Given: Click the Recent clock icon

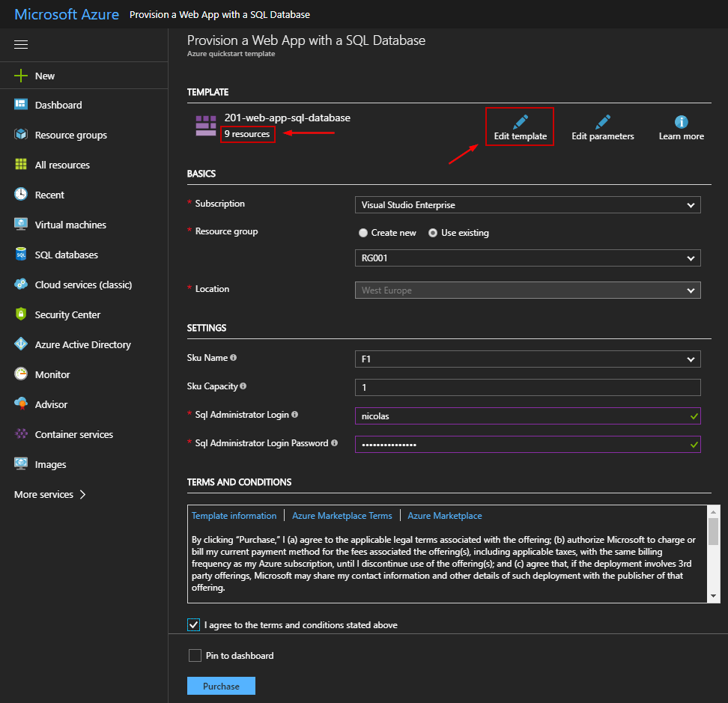Looking at the screenshot, I should click(21, 195).
